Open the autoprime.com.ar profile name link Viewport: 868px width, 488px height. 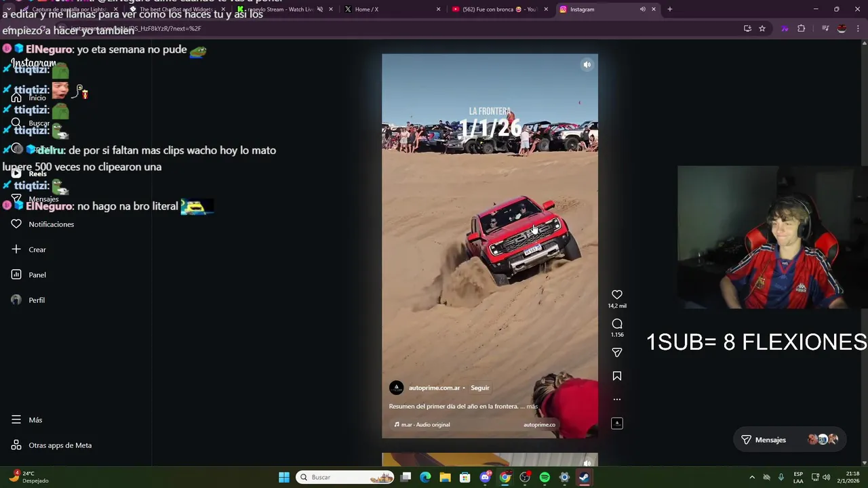(x=434, y=388)
